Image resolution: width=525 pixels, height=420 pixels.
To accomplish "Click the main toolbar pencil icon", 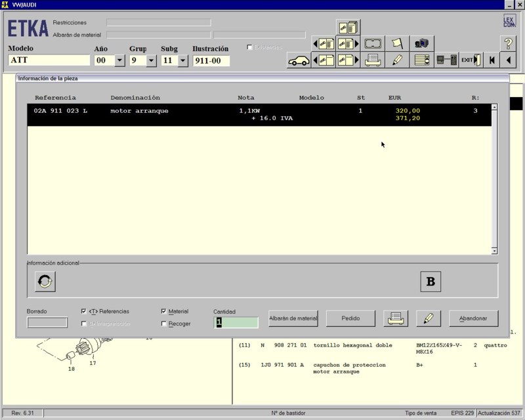I will [x=397, y=60].
